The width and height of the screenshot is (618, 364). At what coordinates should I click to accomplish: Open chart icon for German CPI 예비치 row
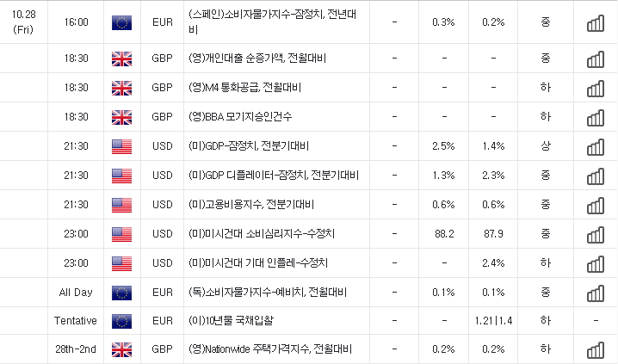pyautogui.click(x=596, y=293)
